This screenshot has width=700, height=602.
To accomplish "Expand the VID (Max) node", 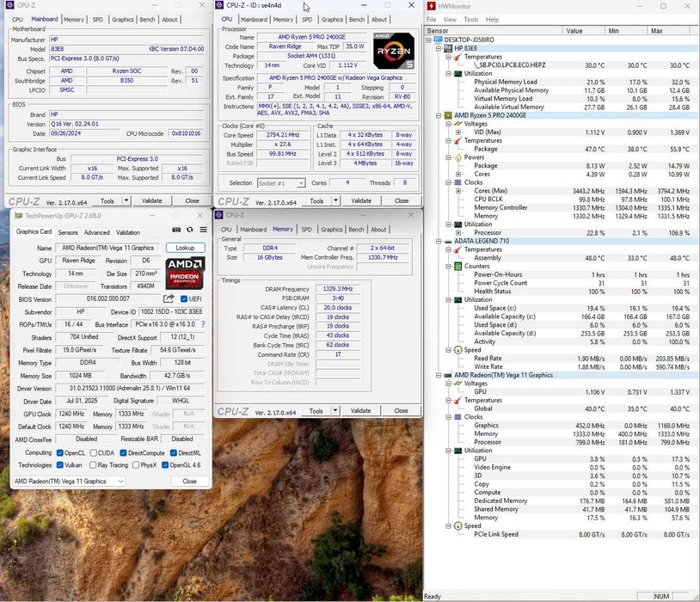I will point(458,132).
